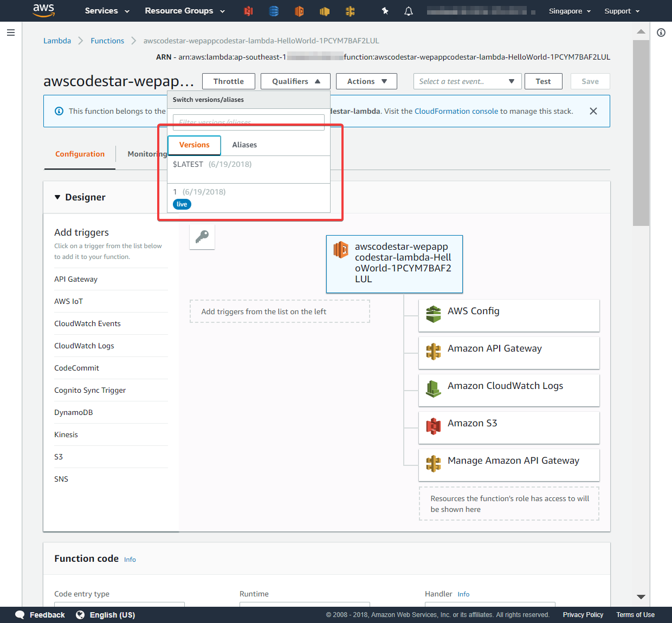Click English (US) language selector
The height and width of the screenshot is (623, 672).
point(112,615)
